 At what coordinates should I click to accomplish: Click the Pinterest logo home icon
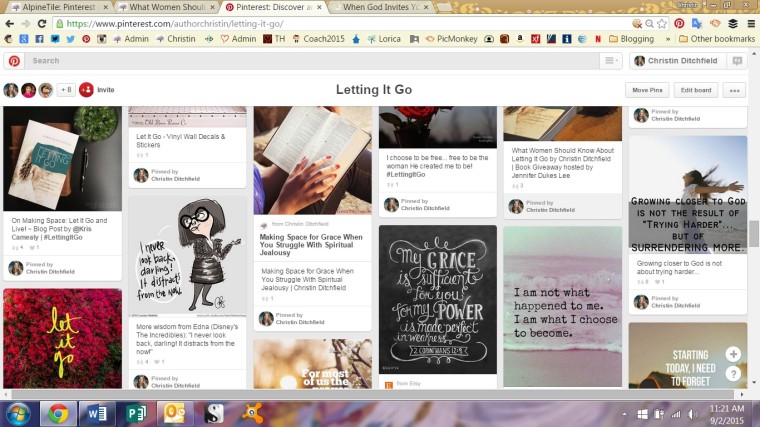coord(14,61)
